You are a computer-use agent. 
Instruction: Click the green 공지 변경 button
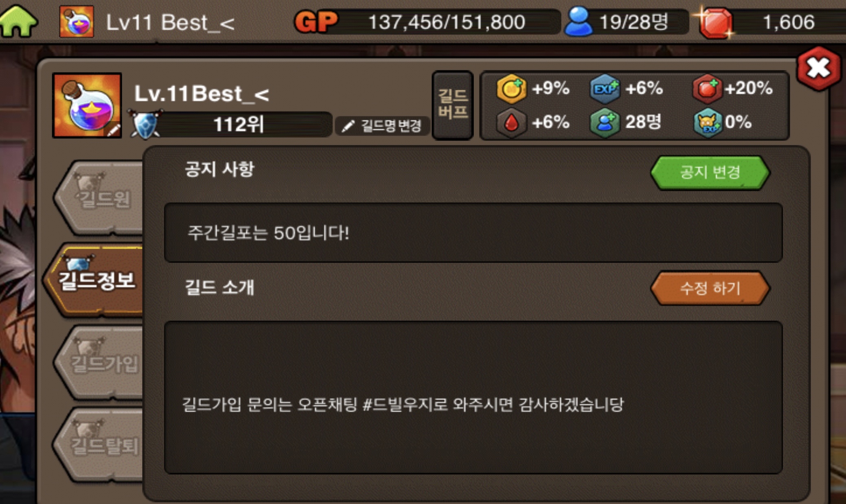710,172
